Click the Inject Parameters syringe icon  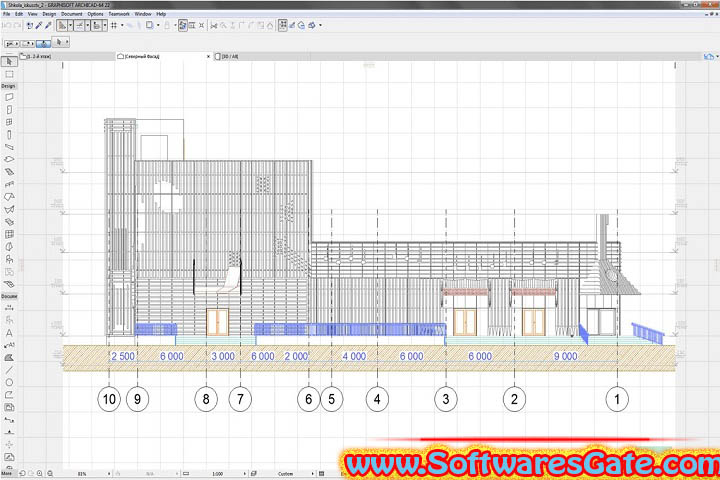pyautogui.click(x=48, y=26)
